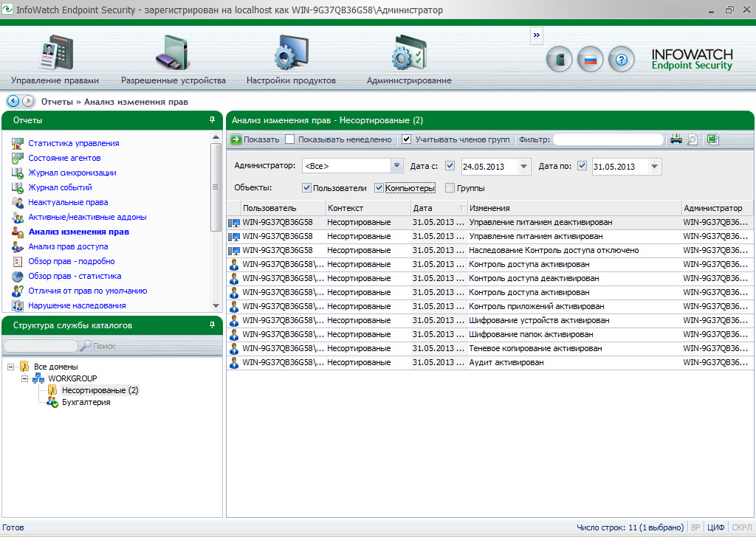Export the report to Excel

coord(712,139)
